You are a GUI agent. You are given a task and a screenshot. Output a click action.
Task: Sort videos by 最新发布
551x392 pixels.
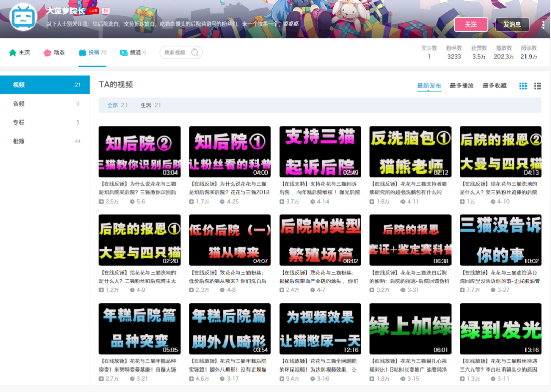(429, 85)
